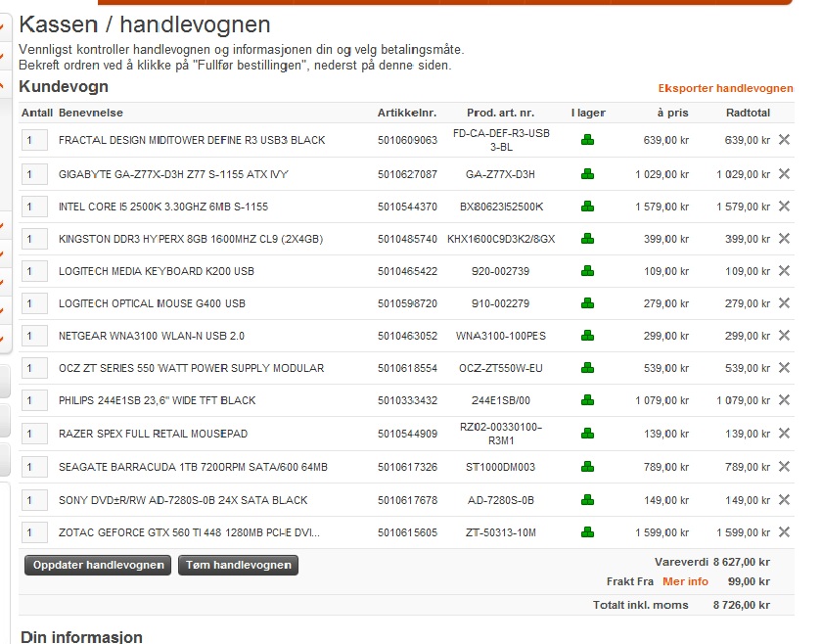Image resolution: width=822 pixels, height=644 pixels.
Task: Delete the Philips 244E1SB monitor row
Action: tap(784, 400)
